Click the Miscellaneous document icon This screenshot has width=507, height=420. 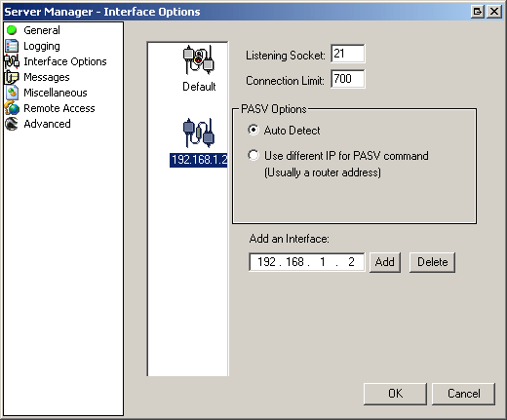point(12,93)
